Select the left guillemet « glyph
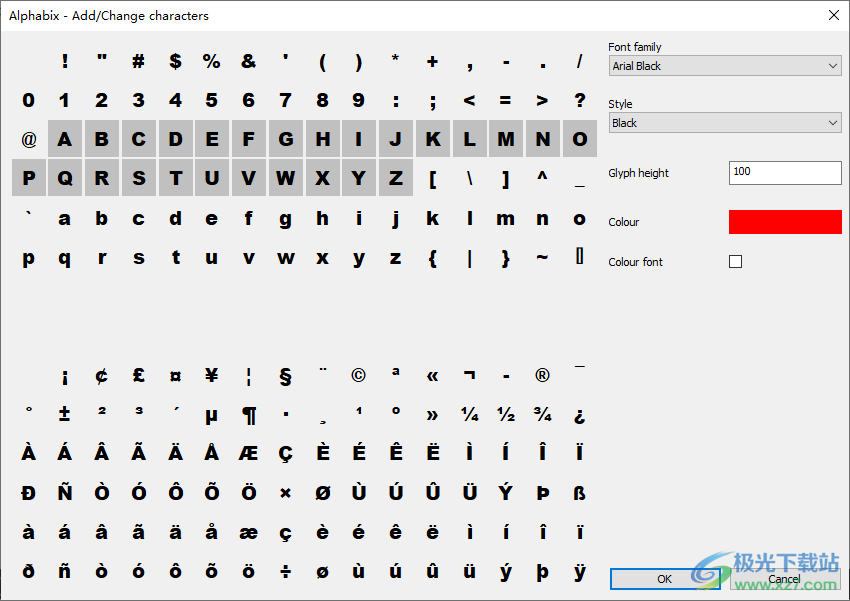Screen dimensions: 850x601 click(x=432, y=376)
